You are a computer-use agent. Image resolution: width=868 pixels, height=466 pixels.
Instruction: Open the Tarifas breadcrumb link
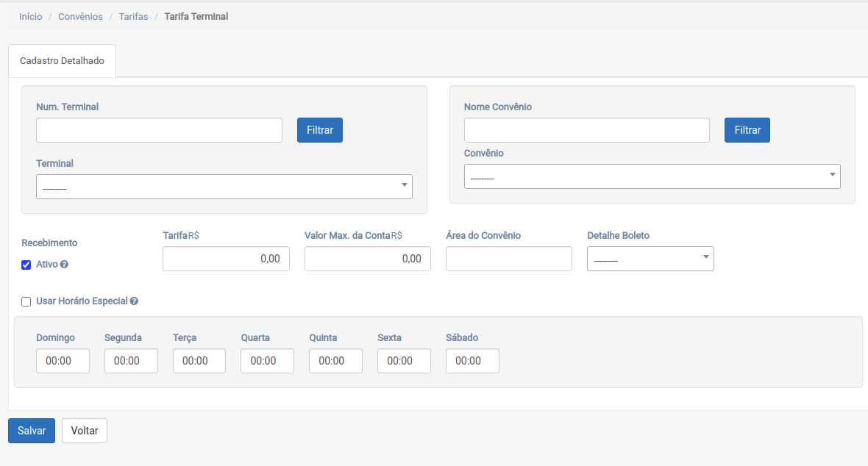[133, 16]
